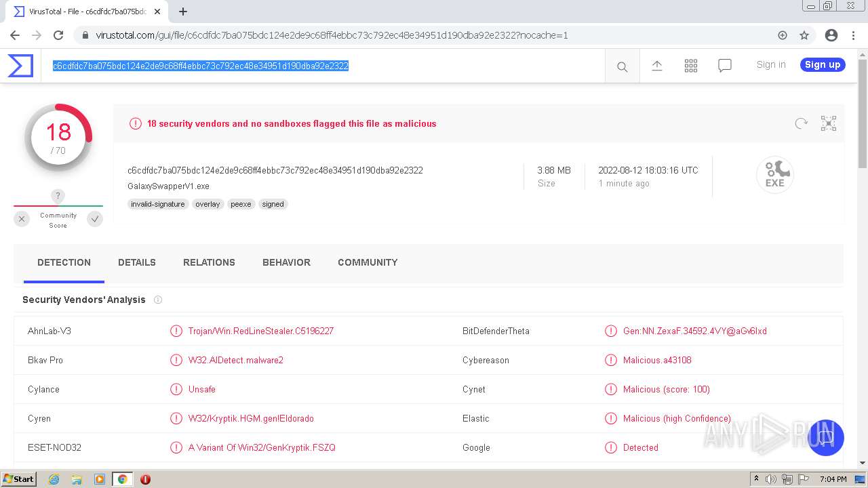Click the install plus icon in address bar
Image resolution: width=868 pixels, height=488 pixels.
click(x=783, y=35)
